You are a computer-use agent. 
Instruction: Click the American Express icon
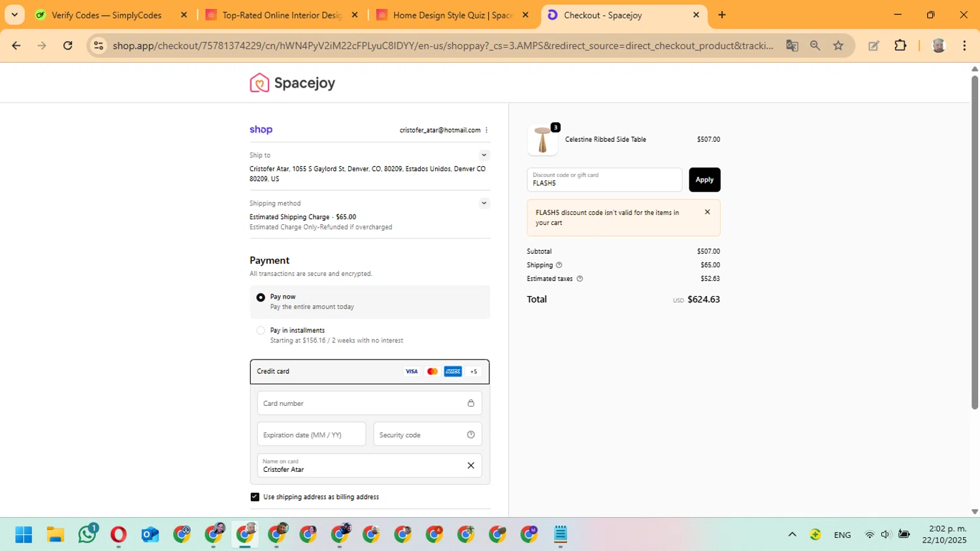[x=453, y=371]
